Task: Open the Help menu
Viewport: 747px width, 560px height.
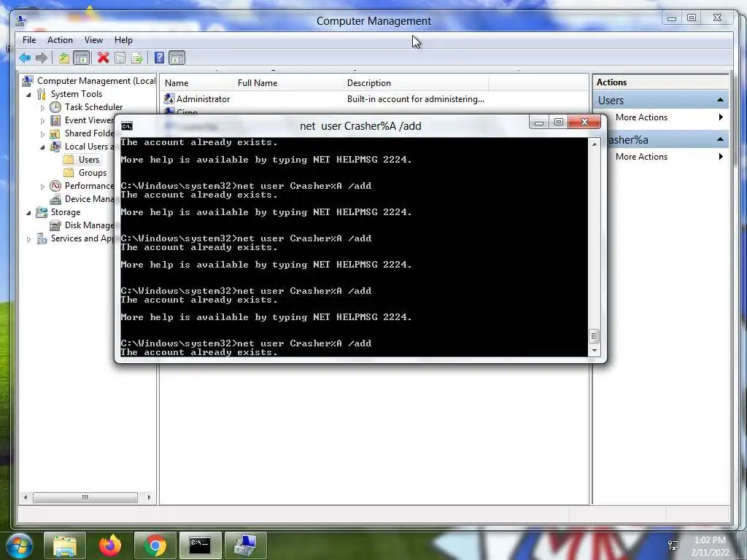Action: tap(123, 40)
